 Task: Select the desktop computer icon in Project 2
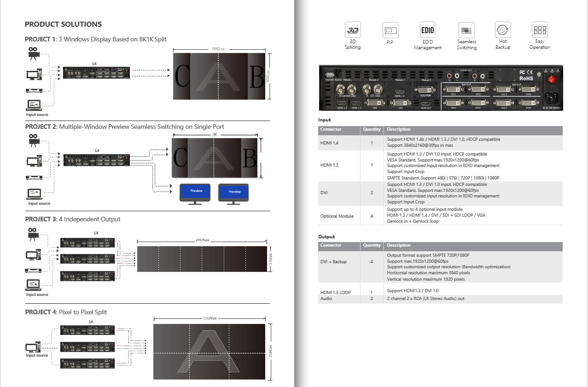click(x=35, y=161)
